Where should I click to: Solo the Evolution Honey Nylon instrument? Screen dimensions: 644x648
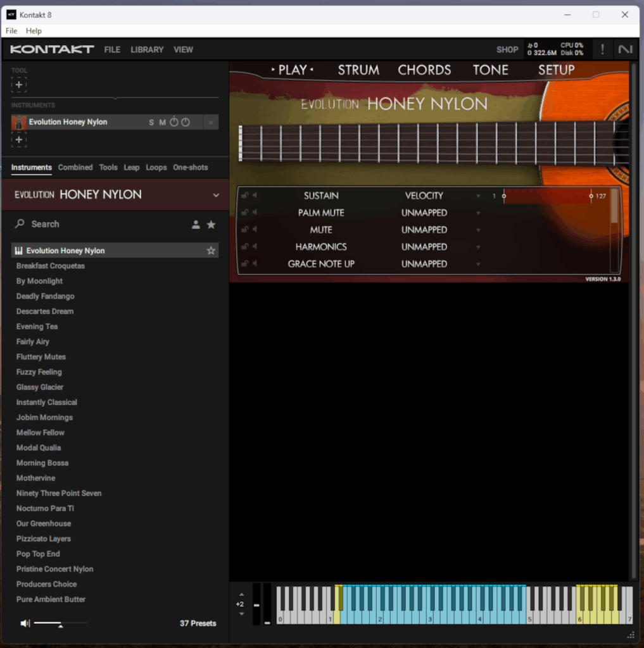pyautogui.click(x=151, y=122)
